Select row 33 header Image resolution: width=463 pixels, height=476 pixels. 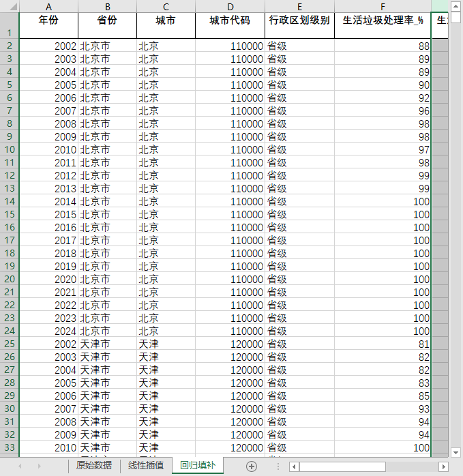tap(10, 447)
